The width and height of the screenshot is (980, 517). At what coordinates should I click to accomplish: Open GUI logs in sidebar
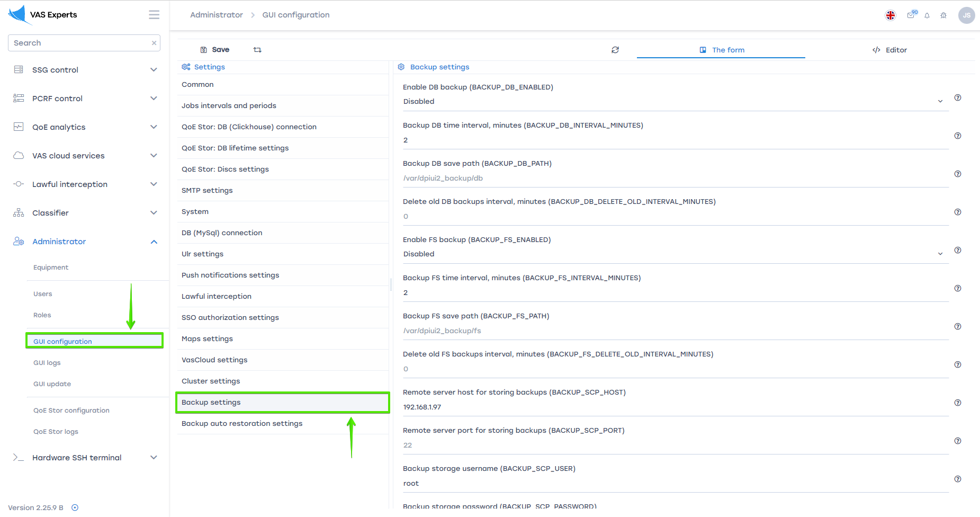tap(47, 363)
